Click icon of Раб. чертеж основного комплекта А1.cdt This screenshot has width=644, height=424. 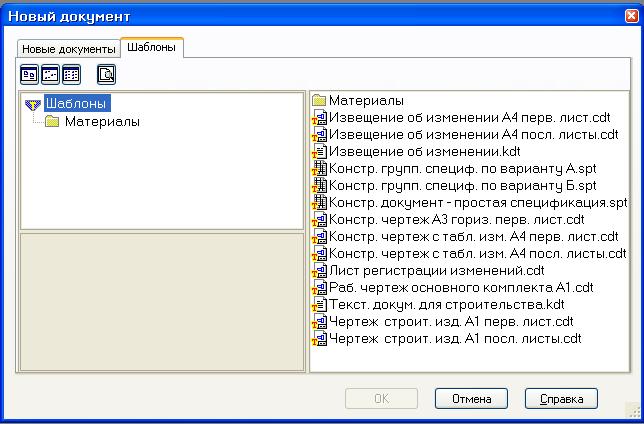coord(319,288)
